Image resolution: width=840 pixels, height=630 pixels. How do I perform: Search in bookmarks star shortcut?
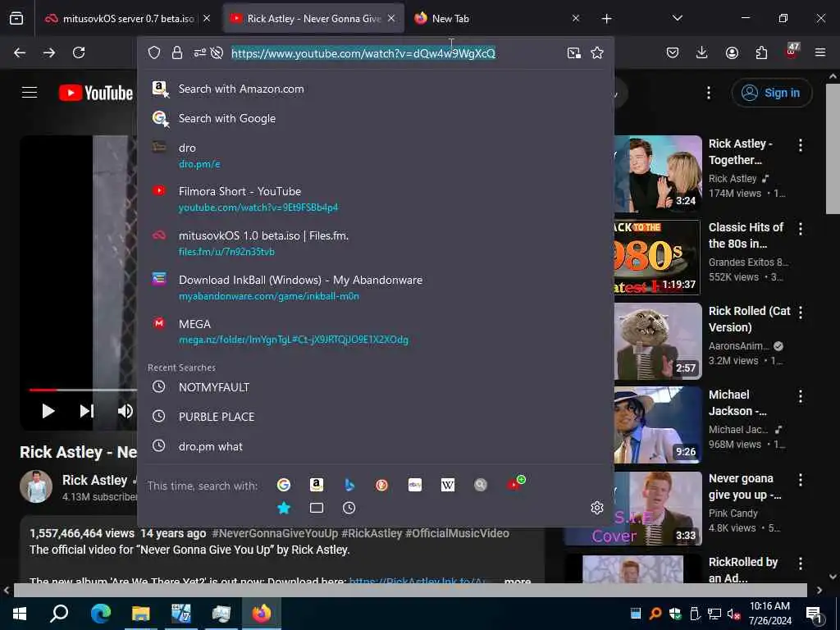(x=284, y=508)
